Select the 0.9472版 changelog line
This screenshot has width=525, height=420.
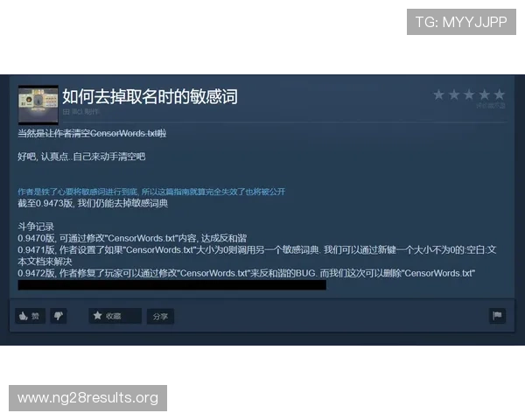(x=247, y=273)
